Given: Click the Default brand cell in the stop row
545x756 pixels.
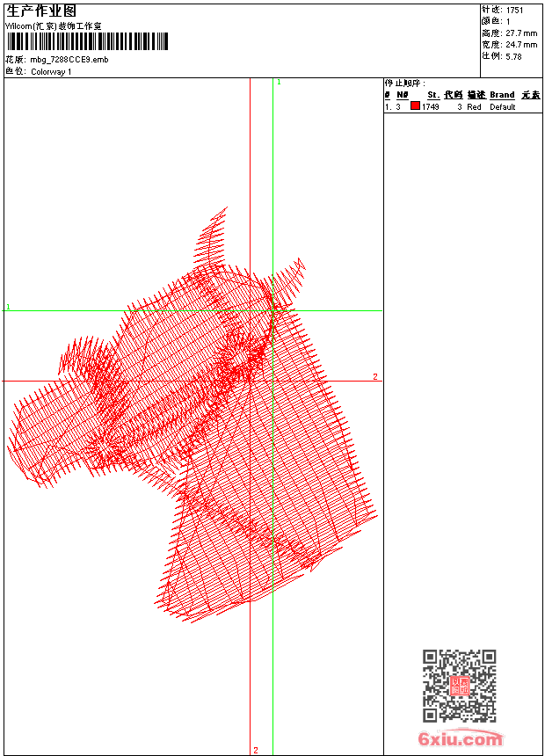Looking at the screenshot, I should (503, 107).
